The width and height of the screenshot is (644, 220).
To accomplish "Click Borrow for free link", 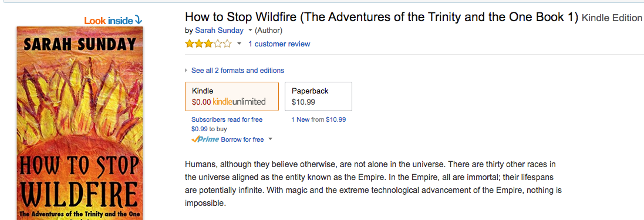I will (x=242, y=139).
